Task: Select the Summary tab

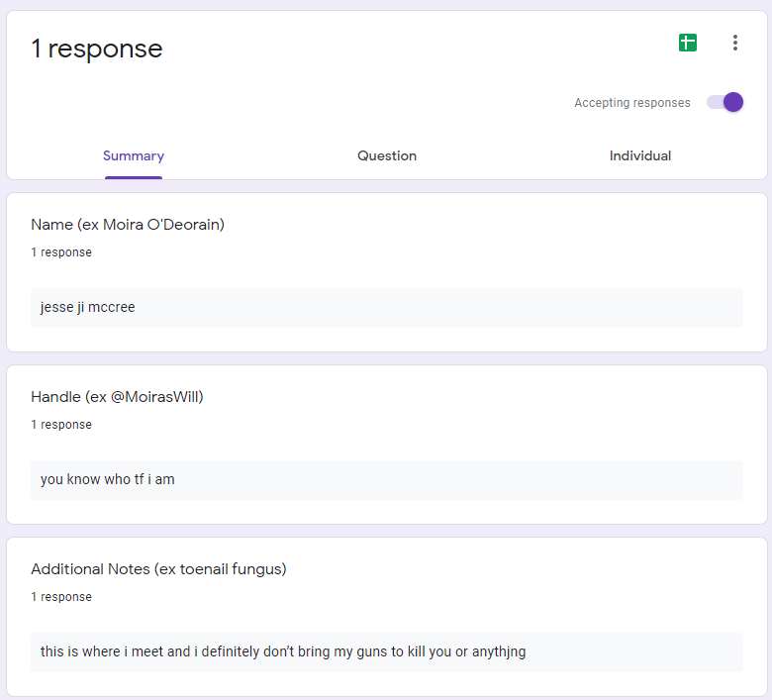Action: coord(134,155)
